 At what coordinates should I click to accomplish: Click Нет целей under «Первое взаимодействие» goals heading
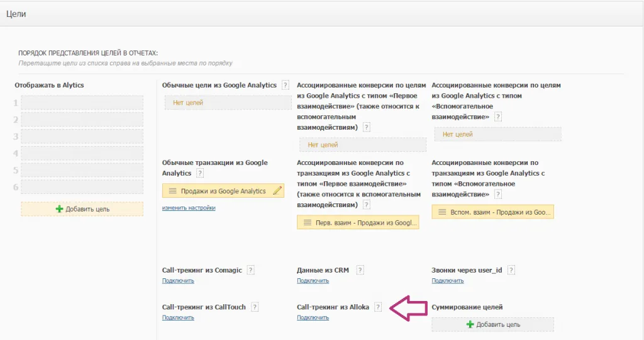coord(363,145)
